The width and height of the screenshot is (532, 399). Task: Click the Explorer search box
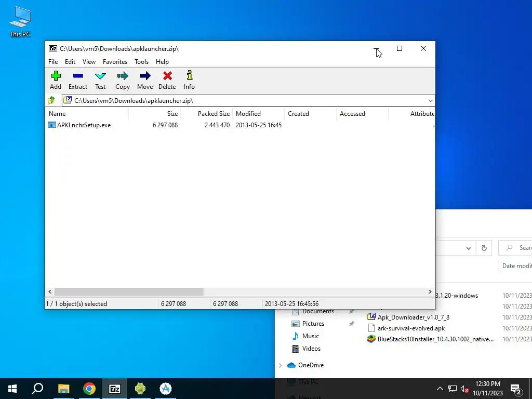coord(515,248)
